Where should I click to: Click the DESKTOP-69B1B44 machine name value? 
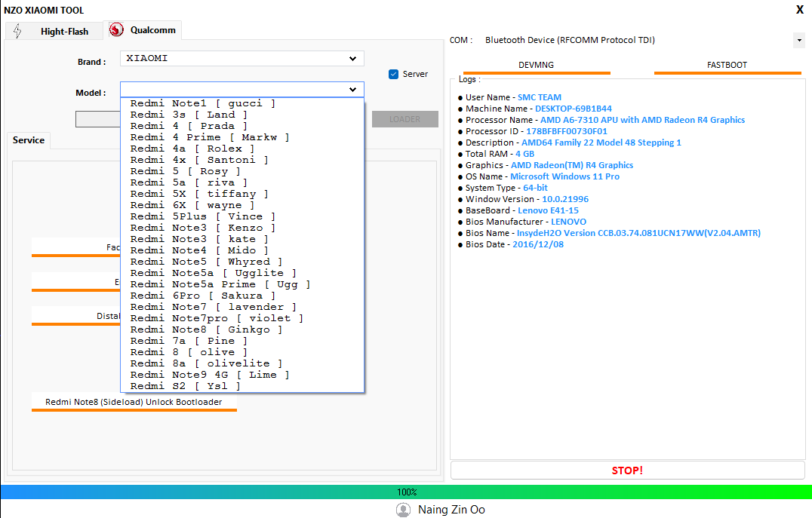(574, 109)
